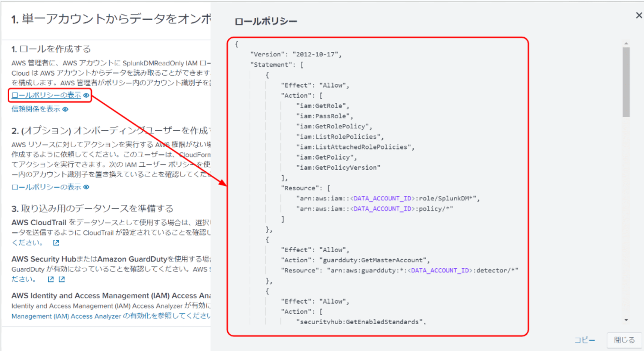Screen dimensions: 644x351
Task: Click the securityhub:GetEnabledStandards line
Action: point(361,322)
